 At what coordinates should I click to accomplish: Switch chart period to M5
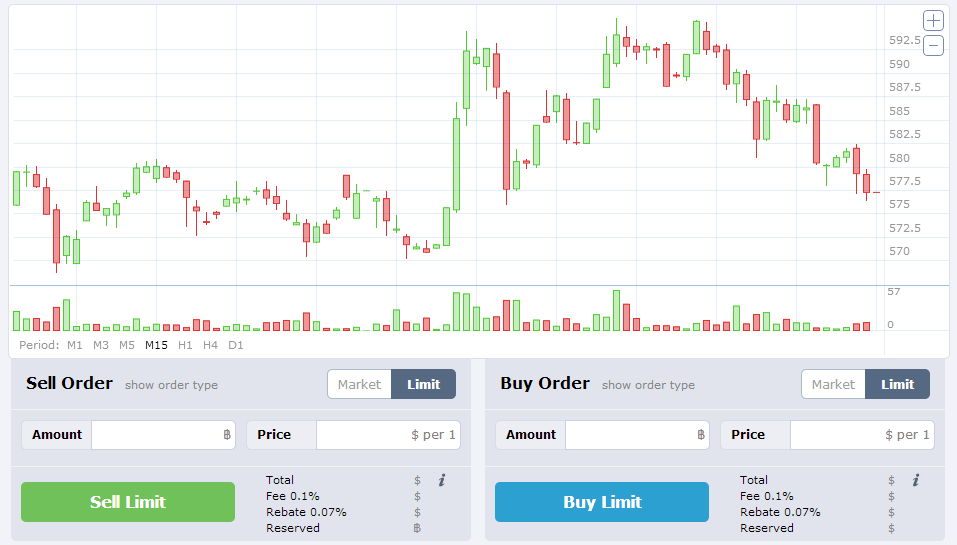127,345
